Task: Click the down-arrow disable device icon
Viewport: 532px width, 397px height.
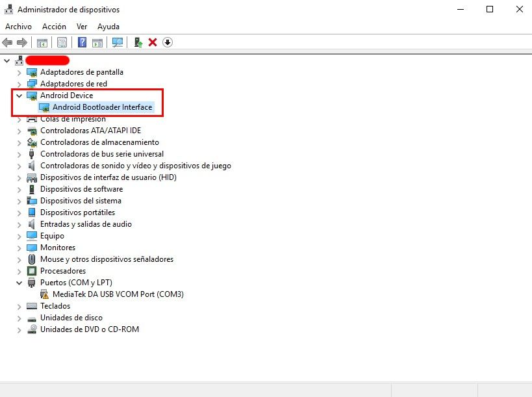Action: [168, 42]
